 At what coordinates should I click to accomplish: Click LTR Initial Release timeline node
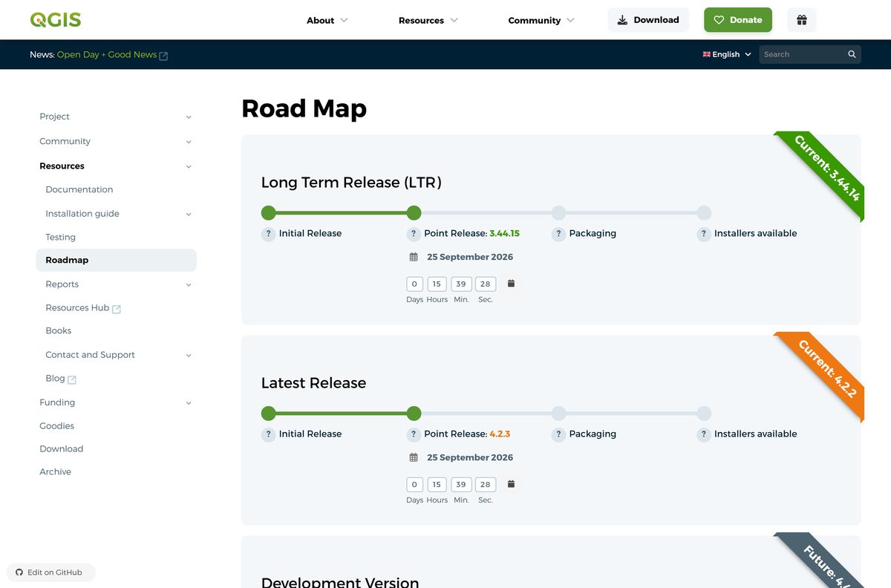click(x=268, y=213)
